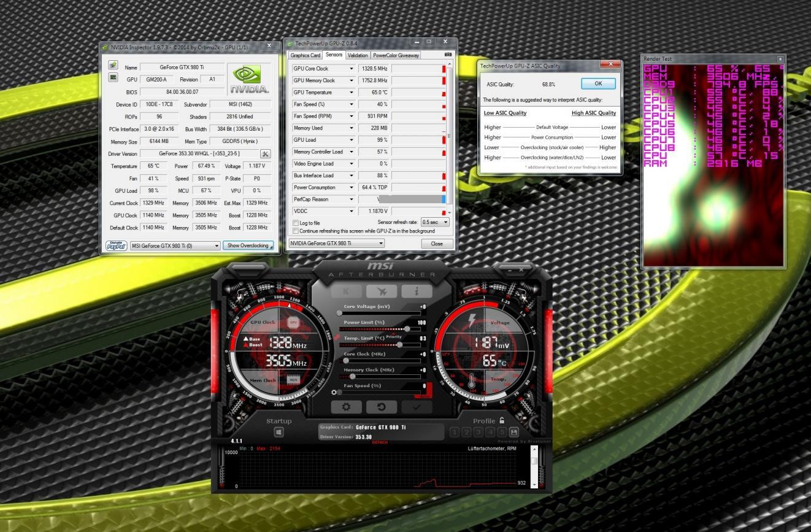Click the Temp. Limit slider handle
This screenshot has height=532, width=811.
pos(400,344)
